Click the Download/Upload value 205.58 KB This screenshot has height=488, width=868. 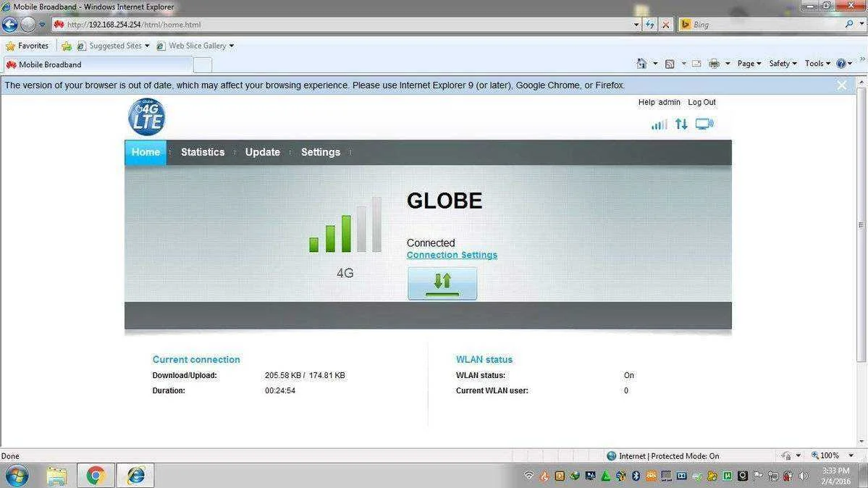tap(282, 375)
